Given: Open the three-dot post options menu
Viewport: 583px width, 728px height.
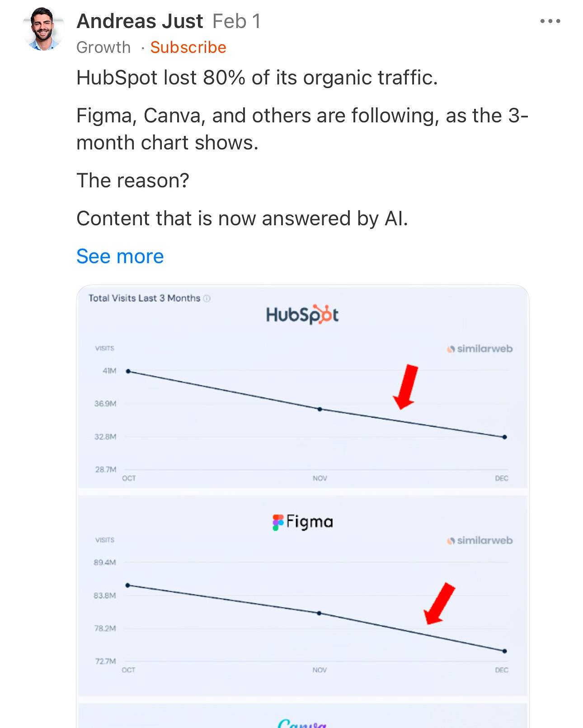Looking at the screenshot, I should click(550, 21).
